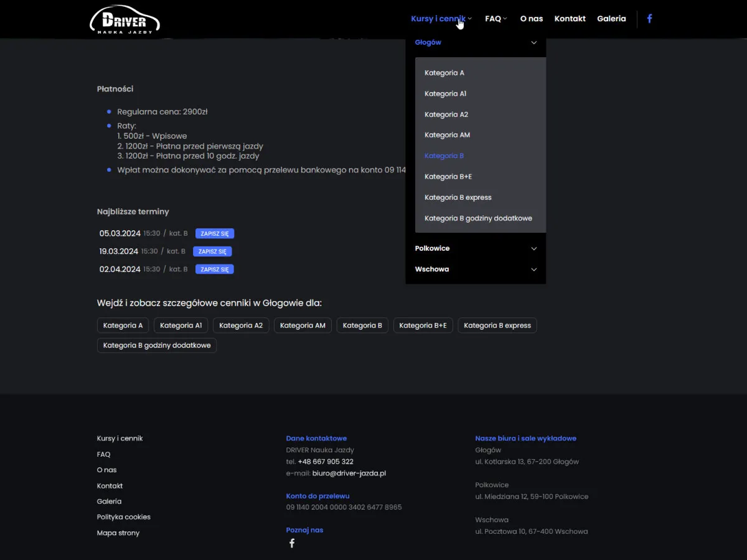
Task: Click the Driver Nauka Jazdy logo
Action: point(125,19)
